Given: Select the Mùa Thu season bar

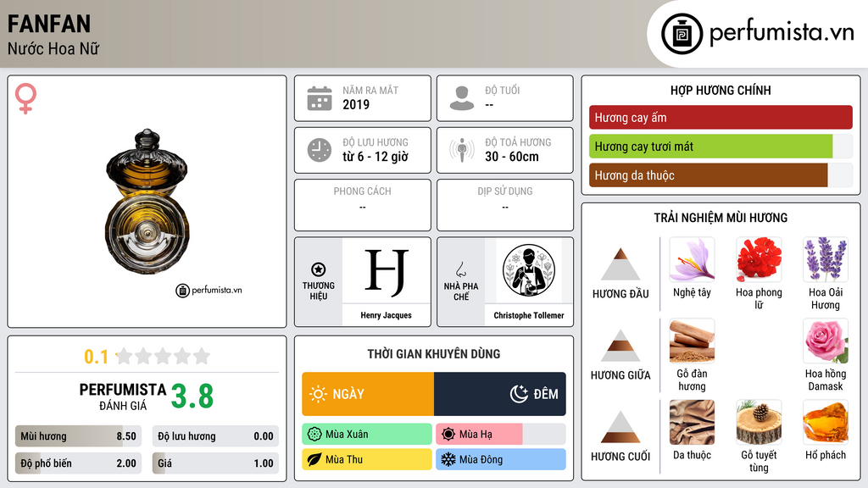Looking at the screenshot, I should pyautogui.click(x=367, y=459).
